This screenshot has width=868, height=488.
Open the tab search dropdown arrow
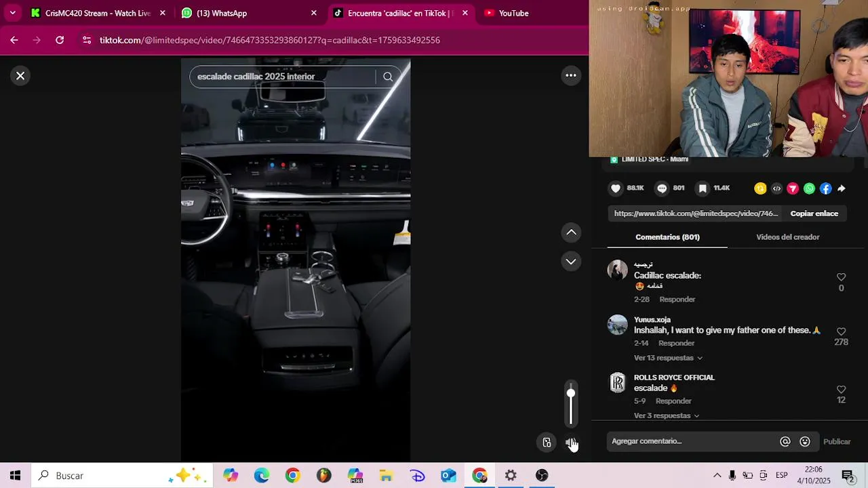click(x=12, y=13)
